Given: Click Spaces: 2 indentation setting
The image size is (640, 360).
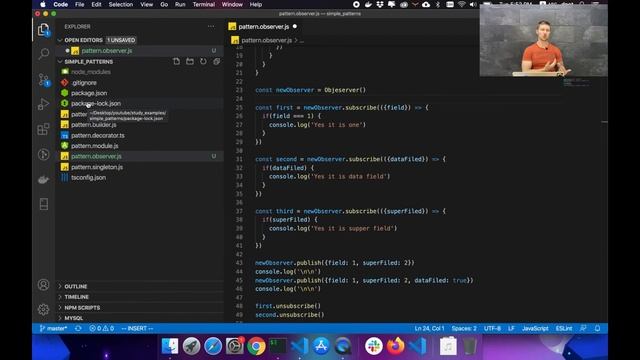Looking at the screenshot, I should click(x=464, y=328).
